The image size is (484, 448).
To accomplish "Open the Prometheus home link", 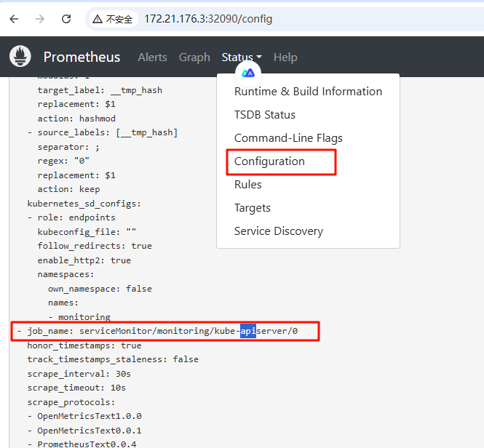I will click(x=82, y=57).
